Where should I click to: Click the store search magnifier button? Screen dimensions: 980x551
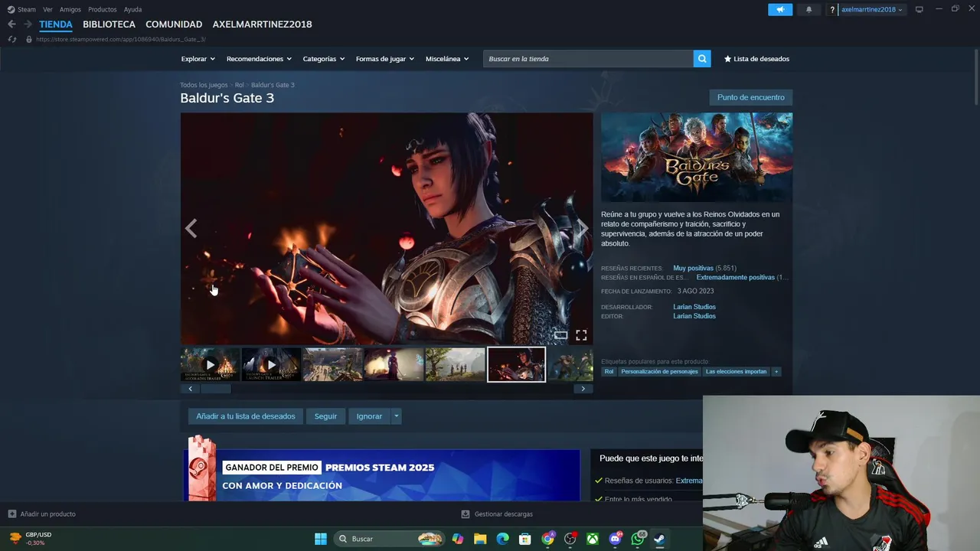(702, 59)
